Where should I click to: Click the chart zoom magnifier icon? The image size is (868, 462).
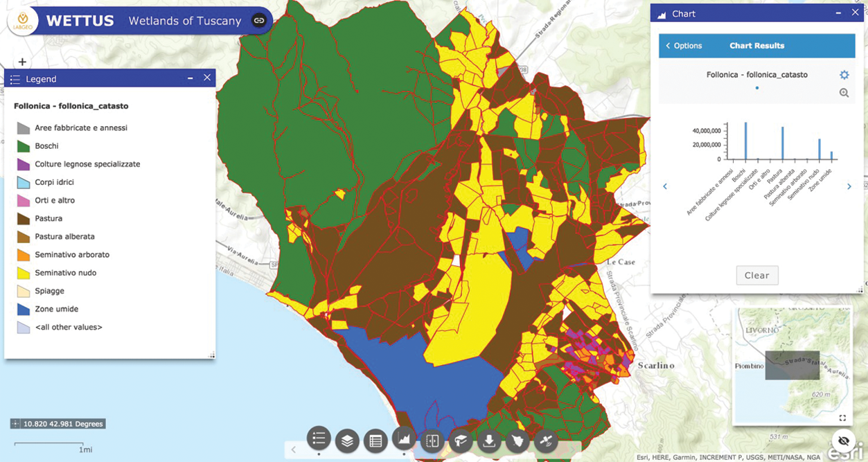[844, 93]
